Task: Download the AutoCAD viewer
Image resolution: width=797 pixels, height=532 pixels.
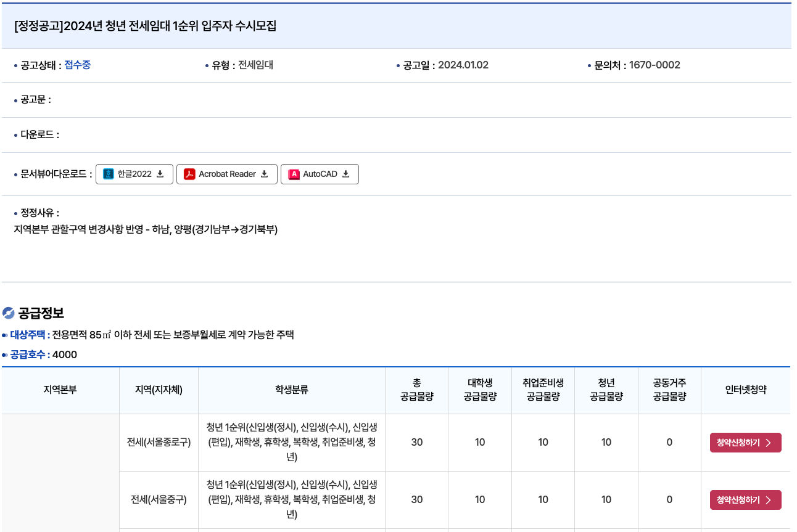Action: click(x=320, y=174)
